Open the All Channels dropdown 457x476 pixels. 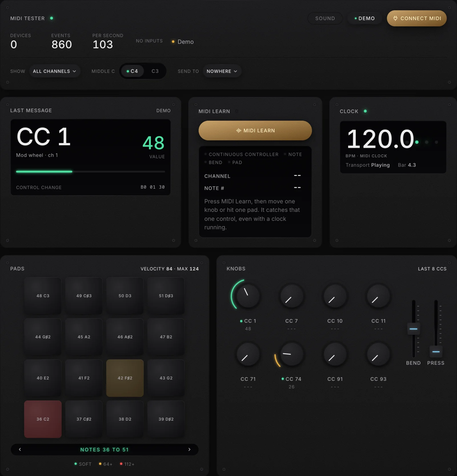pos(55,71)
